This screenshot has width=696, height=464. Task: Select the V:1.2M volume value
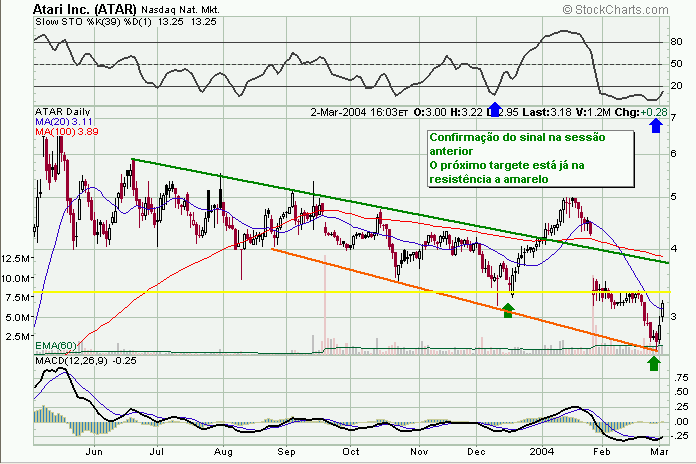pyautogui.click(x=593, y=112)
